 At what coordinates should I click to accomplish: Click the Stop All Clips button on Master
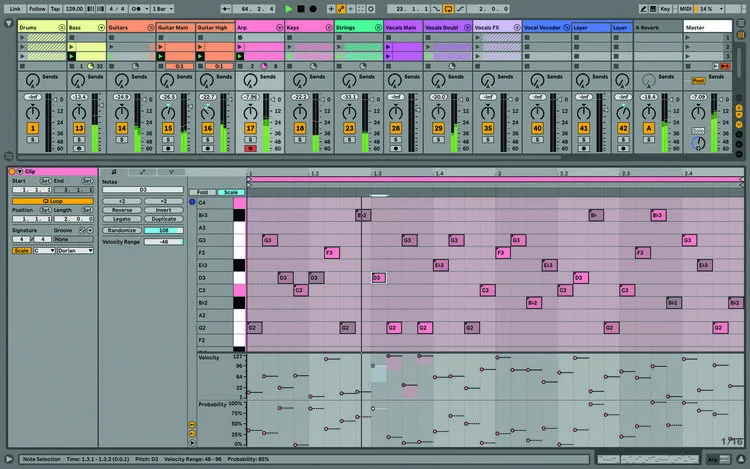(x=687, y=66)
